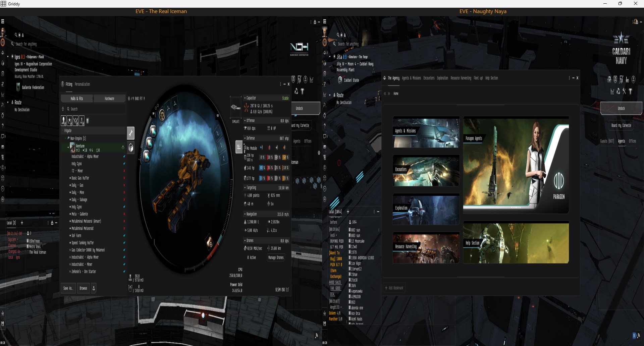Toggle the lock icon on The Real Iceman local chat
This screenshot has height=346, width=644.
[x=52, y=223]
